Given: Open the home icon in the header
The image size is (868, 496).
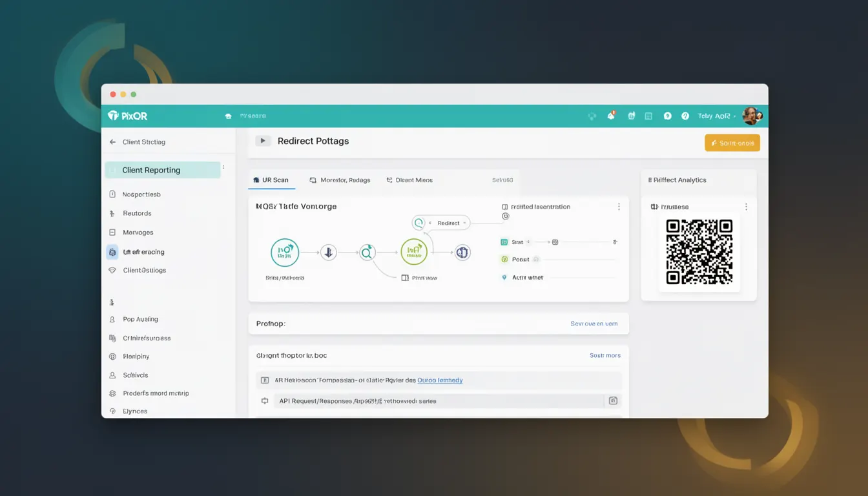Looking at the screenshot, I should point(228,116).
